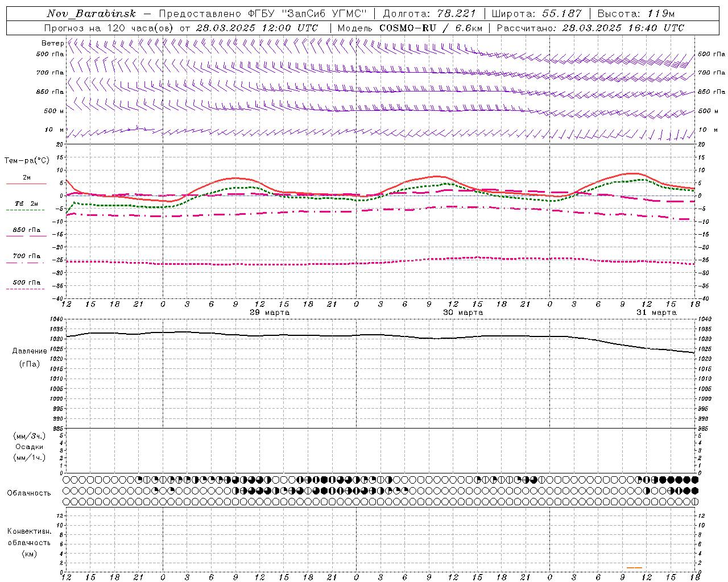Click the station name Nov_Barabinsk
728x582 pixels.
click(x=92, y=14)
